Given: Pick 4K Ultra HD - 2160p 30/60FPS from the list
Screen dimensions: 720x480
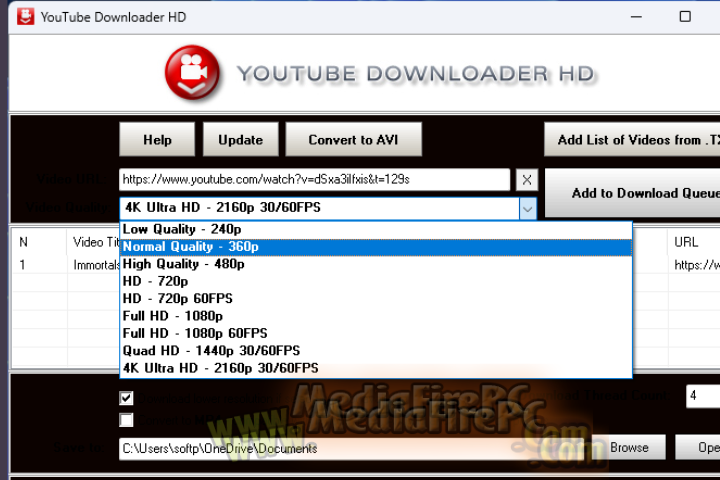Looking at the screenshot, I should pos(376,368).
